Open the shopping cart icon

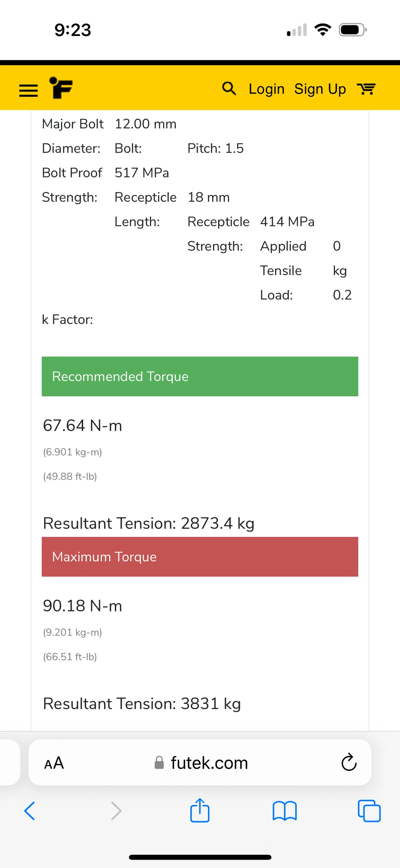coord(366,89)
